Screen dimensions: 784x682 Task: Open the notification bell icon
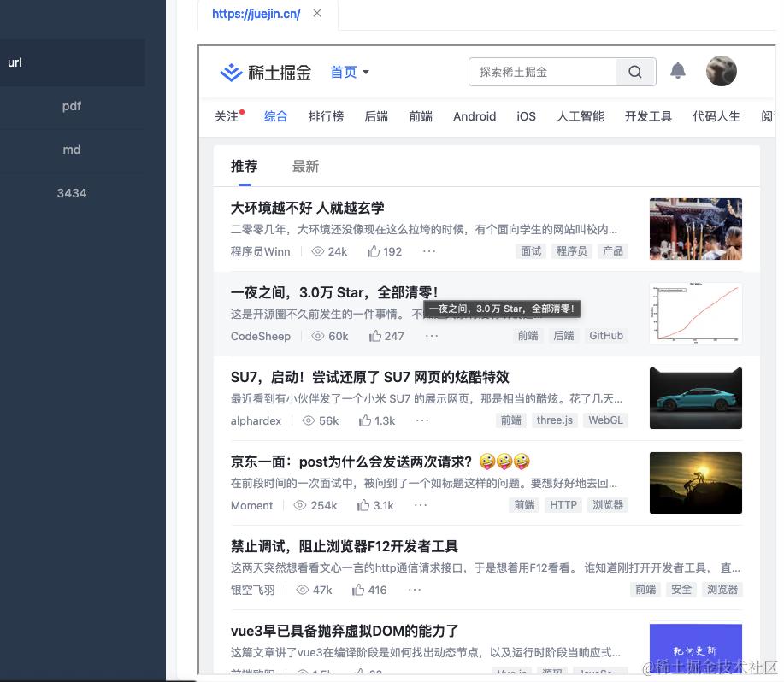point(678,71)
